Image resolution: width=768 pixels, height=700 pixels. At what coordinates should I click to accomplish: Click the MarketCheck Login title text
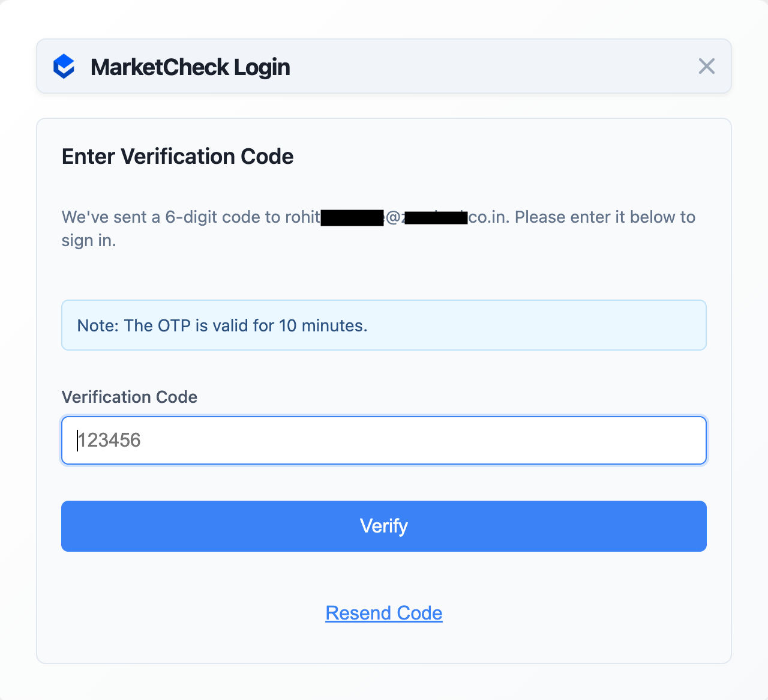coord(190,67)
